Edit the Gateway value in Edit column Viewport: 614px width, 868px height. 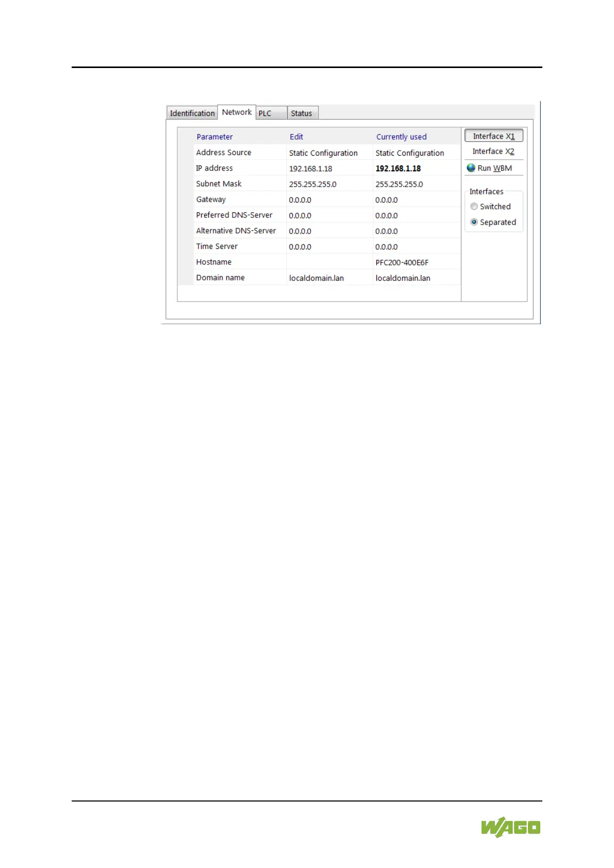click(x=329, y=199)
